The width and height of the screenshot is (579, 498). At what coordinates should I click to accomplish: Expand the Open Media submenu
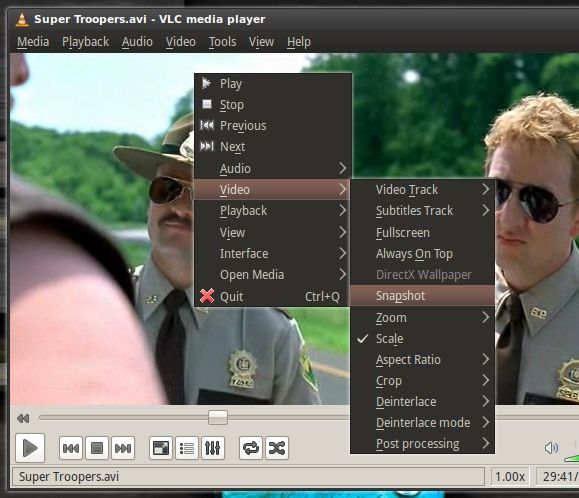pos(272,275)
